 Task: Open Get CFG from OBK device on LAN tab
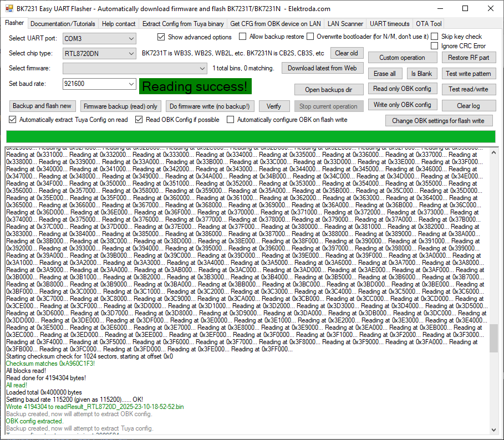(x=276, y=24)
